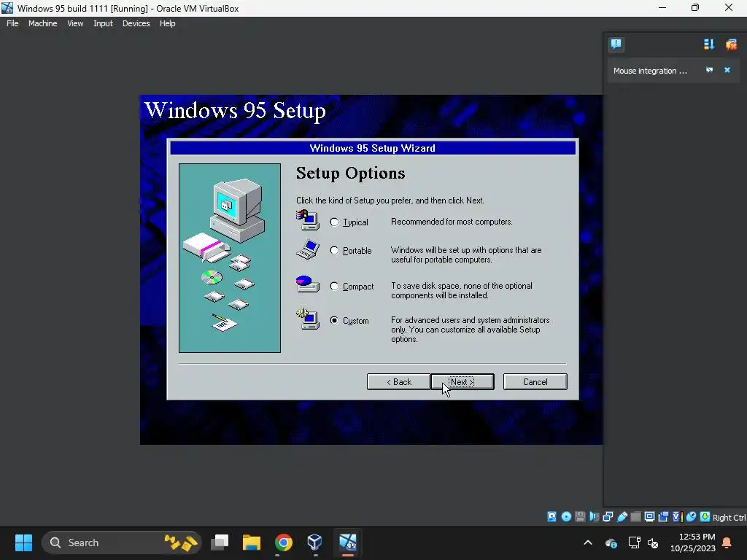The height and width of the screenshot is (560, 747).
Task: Click the floppy disk status icon
Action: (580, 517)
